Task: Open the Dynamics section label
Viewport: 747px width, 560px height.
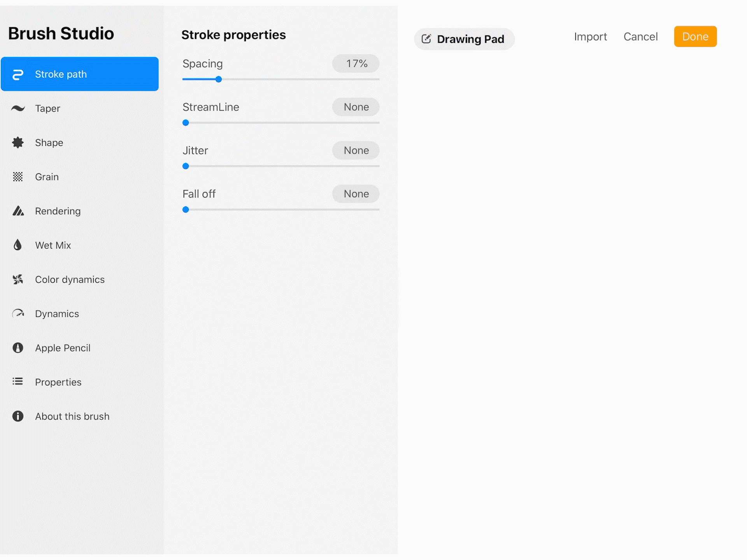Action: [57, 313]
